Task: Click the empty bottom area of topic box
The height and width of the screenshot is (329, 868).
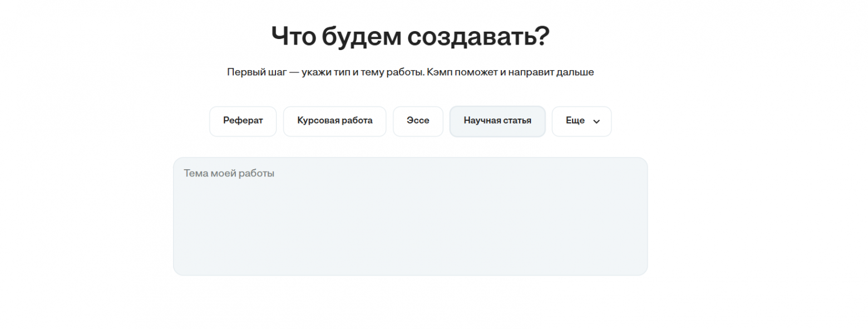Action: pos(410,259)
